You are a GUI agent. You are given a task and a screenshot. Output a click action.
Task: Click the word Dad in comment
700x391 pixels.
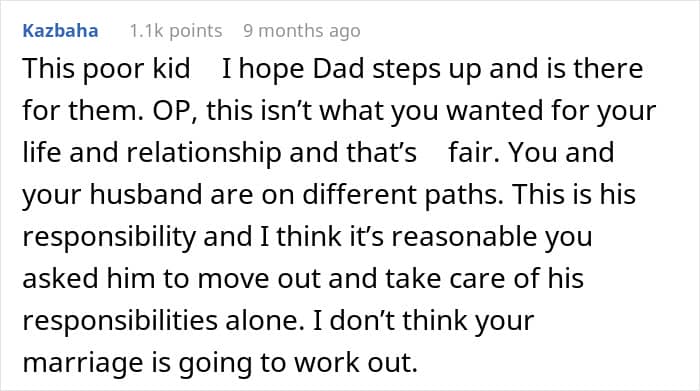coord(338,69)
